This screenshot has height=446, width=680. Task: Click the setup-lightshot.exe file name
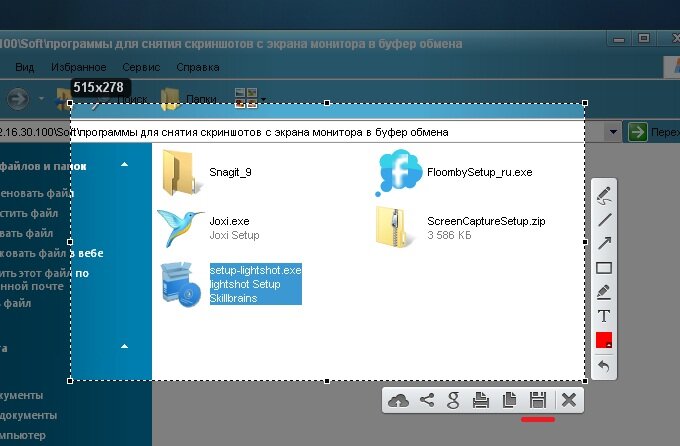[x=255, y=270]
